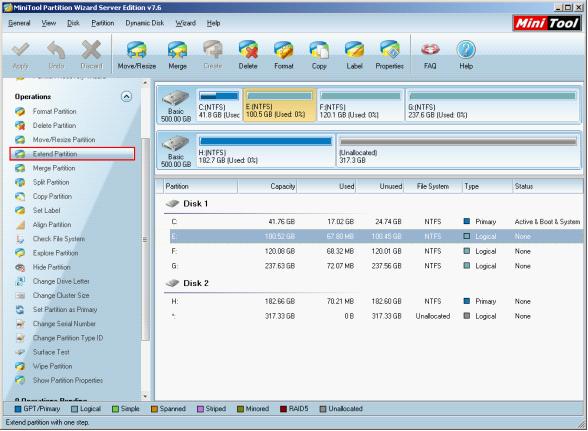The height and width of the screenshot is (431, 588).
Task: Select G:(NTFS) block in disk map
Action: (x=492, y=105)
